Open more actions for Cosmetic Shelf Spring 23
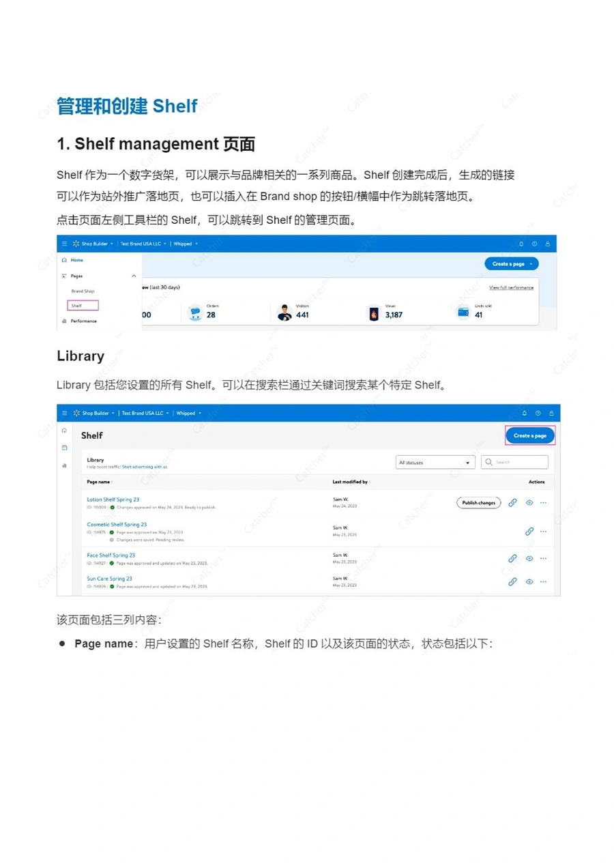Screen dimensions: 614x868 [x=543, y=531]
